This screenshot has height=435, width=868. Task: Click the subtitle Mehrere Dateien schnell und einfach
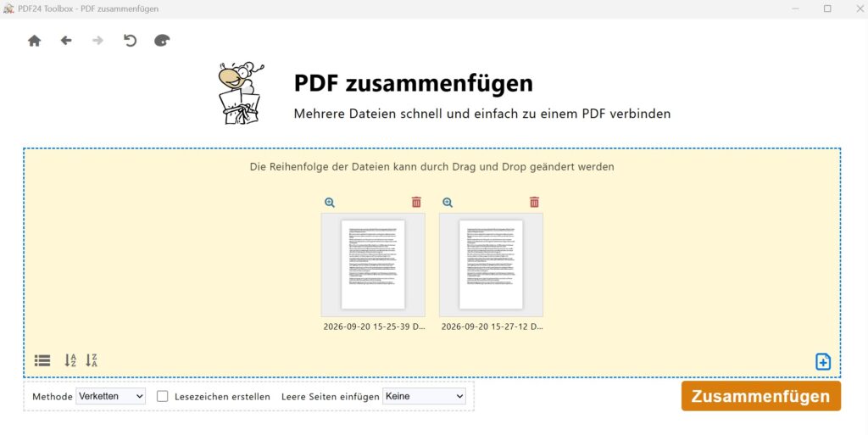tap(482, 114)
